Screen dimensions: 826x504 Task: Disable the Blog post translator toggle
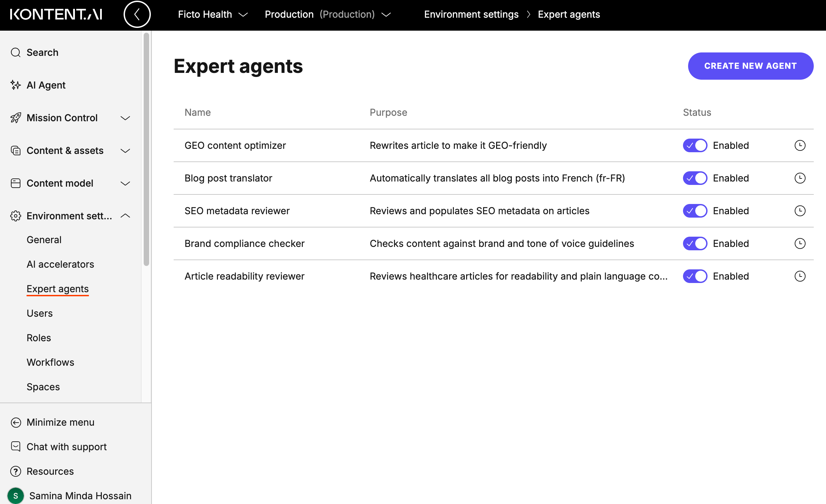[695, 178]
